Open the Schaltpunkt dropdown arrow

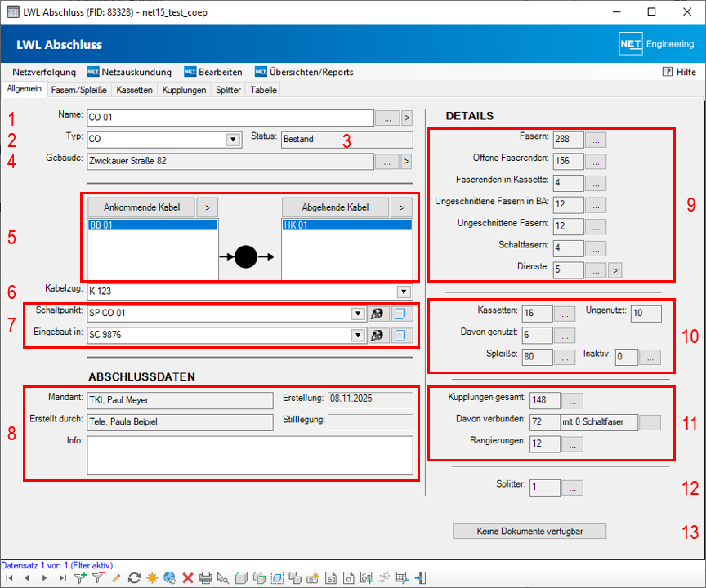pyautogui.click(x=357, y=314)
